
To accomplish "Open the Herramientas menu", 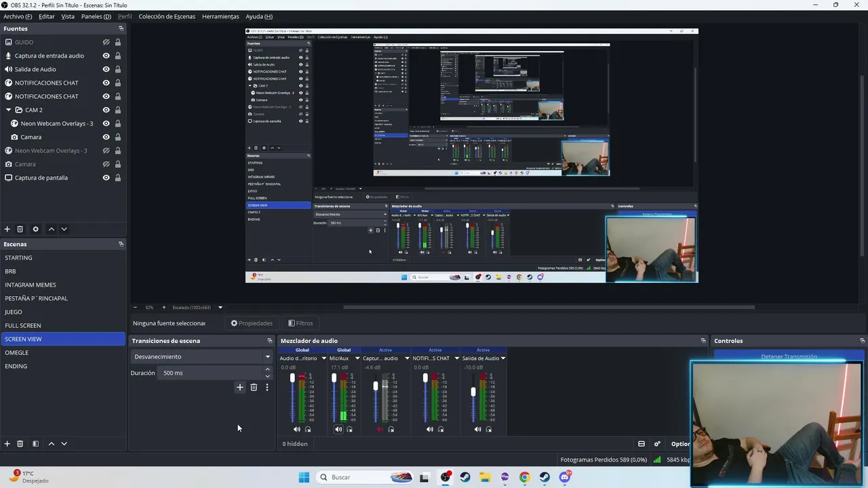I will pos(220,16).
